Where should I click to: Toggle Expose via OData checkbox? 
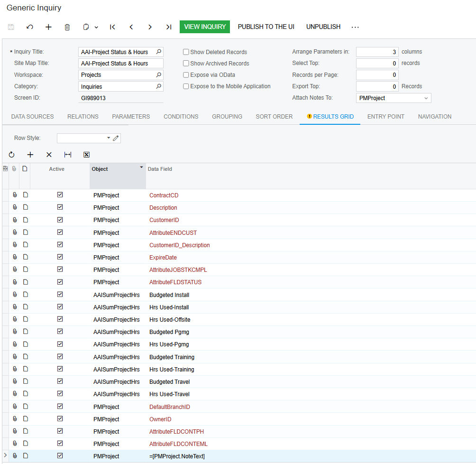point(186,75)
